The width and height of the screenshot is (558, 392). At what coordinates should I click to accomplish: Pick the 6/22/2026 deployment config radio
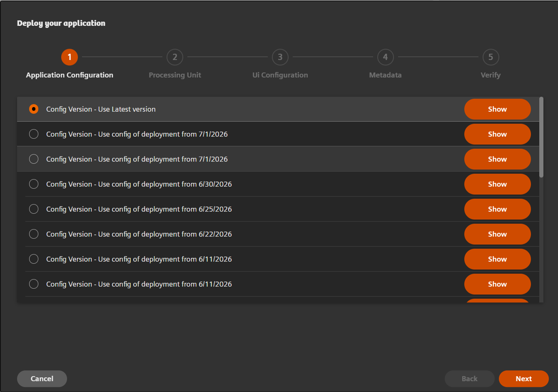34,234
